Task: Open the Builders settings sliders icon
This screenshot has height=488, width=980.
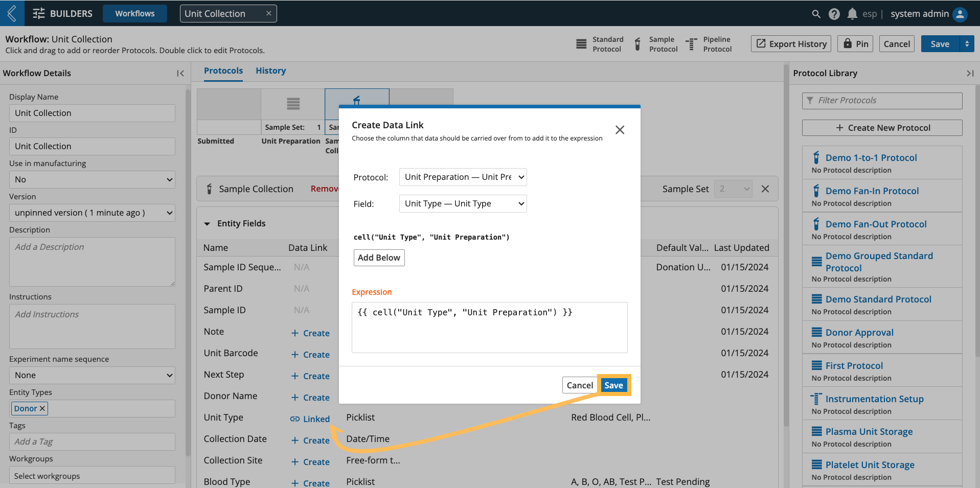Action: 39,14
